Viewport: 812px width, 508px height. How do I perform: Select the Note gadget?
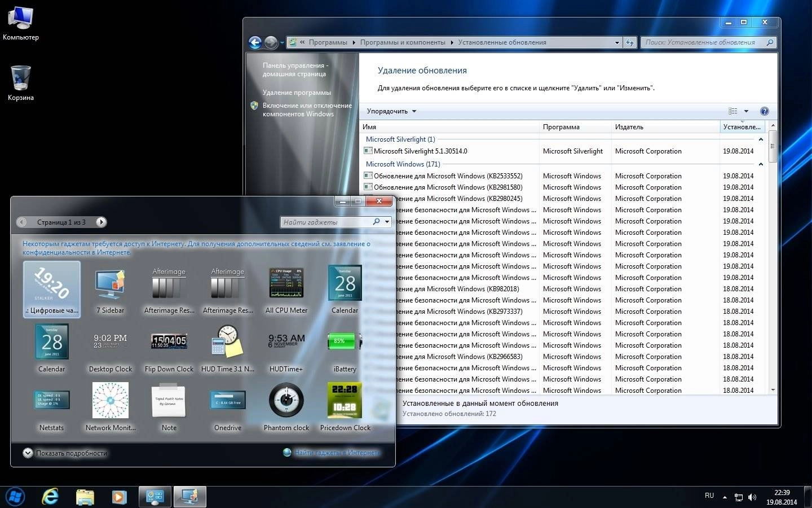pyautogui.click(x=169, y=407)
